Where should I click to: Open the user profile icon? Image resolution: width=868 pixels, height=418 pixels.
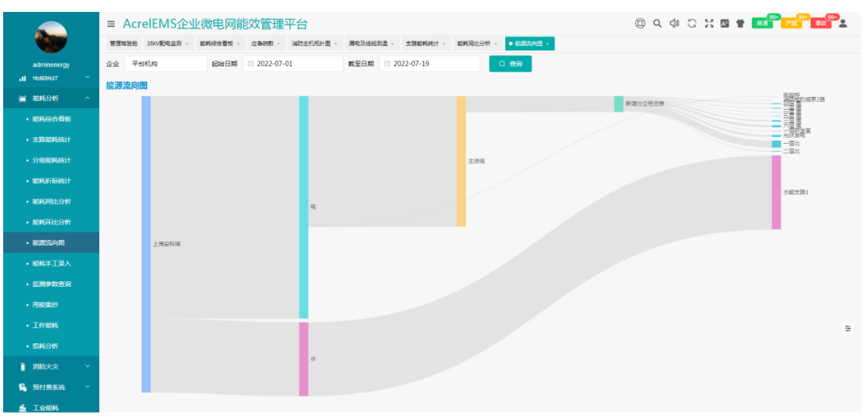click(843, 23)
